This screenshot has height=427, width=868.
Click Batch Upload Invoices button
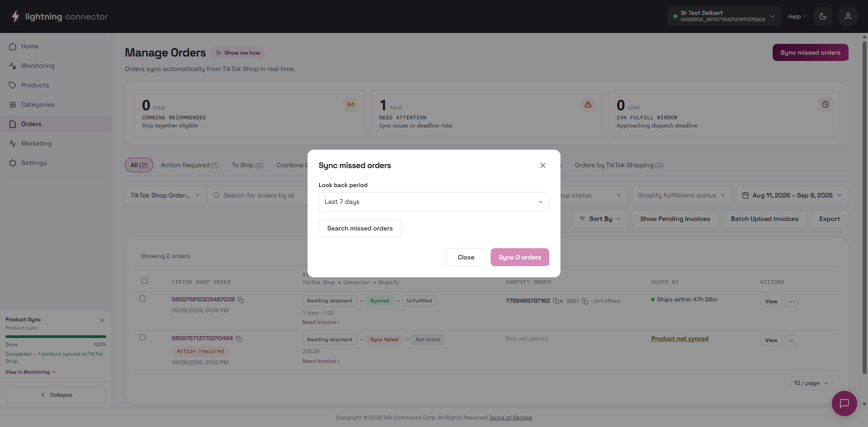(764, 219)
